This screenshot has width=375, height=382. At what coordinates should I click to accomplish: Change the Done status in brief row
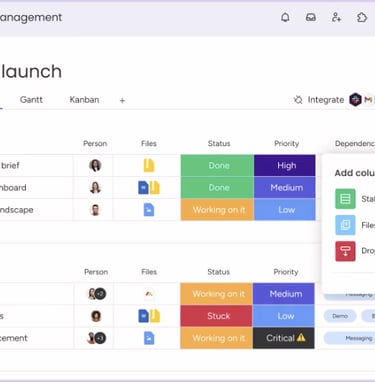click(x=217, y=165)
